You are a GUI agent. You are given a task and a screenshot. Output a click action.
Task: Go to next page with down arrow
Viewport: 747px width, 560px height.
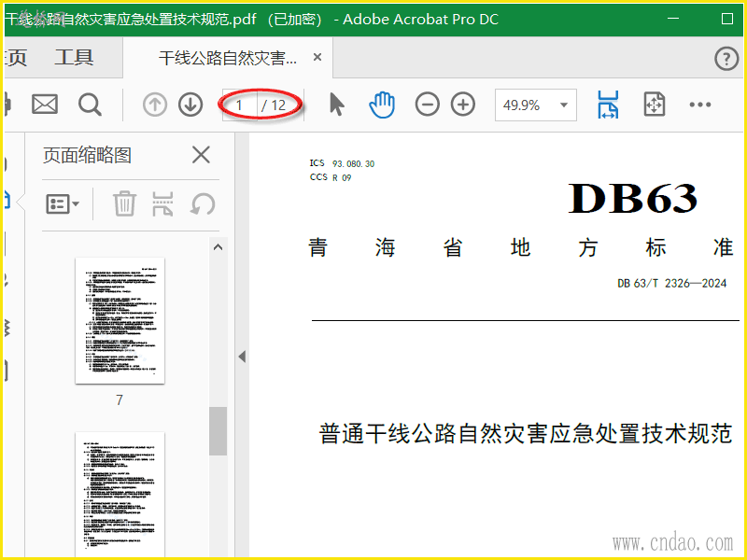point(190,105)
